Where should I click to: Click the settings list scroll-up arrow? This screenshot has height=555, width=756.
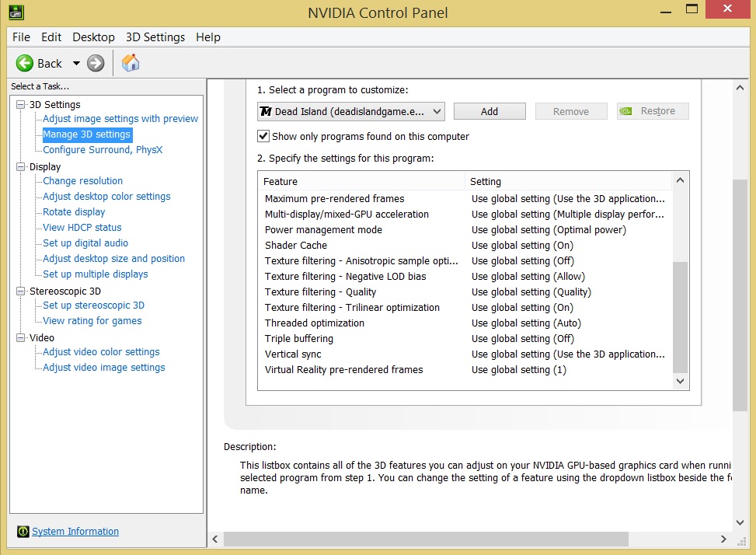click(x=681, y=180)
